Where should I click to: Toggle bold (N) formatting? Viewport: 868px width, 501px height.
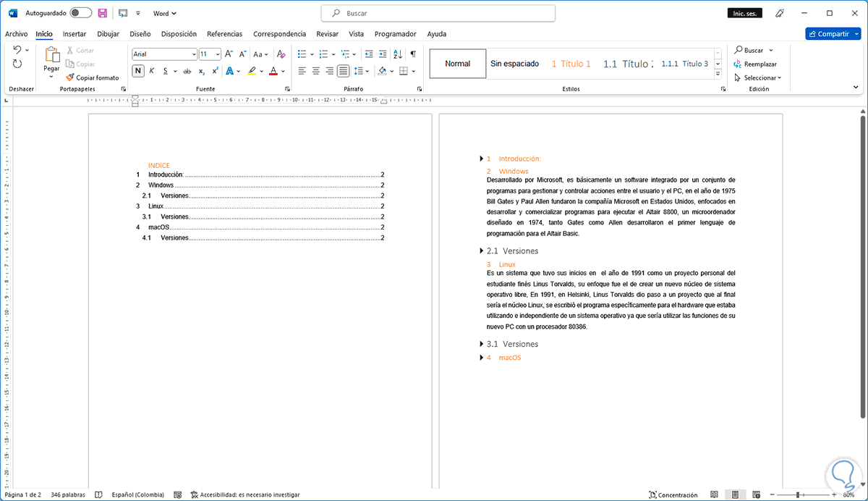click(138, 71)
